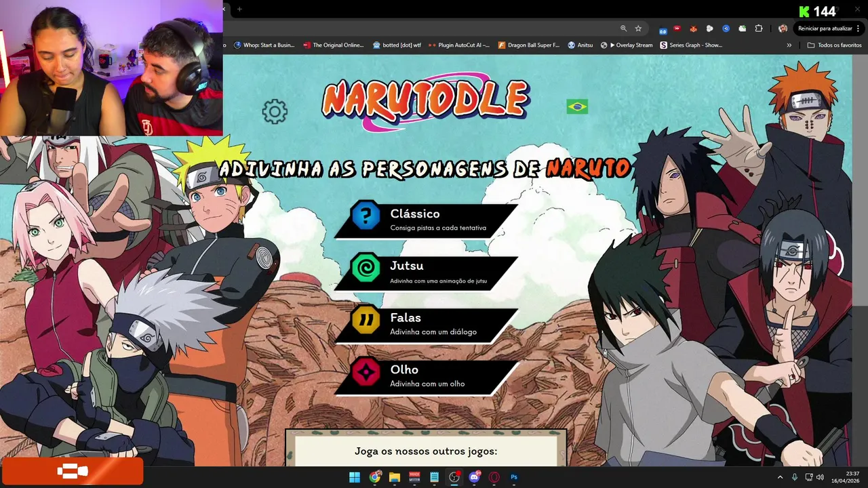The width and height of the screenshot is (868, 488).
Task: Open the Dragon Ball Super F... bookmark
Action: coord(529,45)
